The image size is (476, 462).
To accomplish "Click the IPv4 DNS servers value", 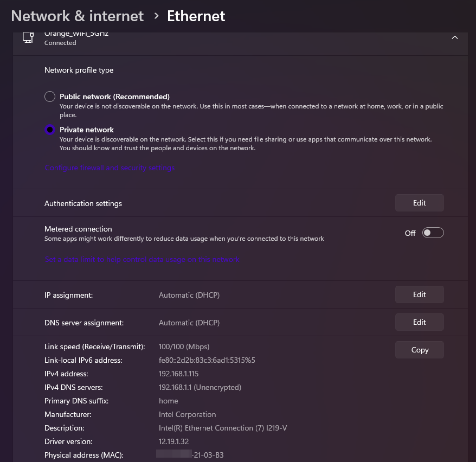I will 200,387.
